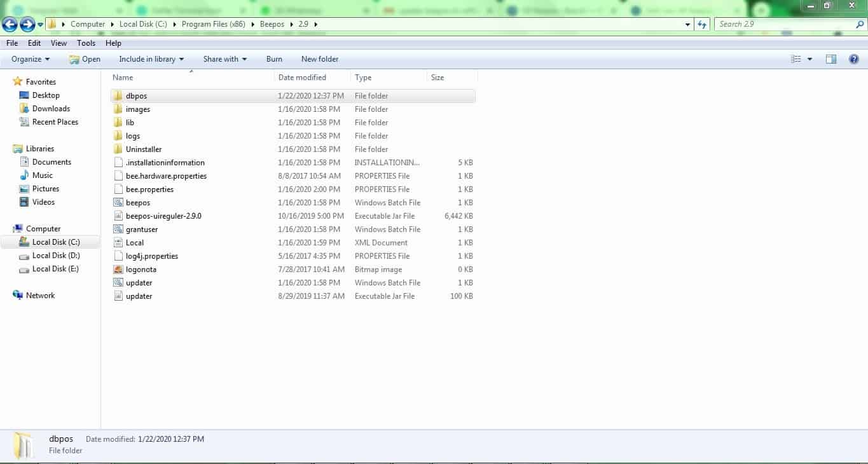Select the images folder icon
The width and height of the screenshot is (868, 464).
pos(118,109)
